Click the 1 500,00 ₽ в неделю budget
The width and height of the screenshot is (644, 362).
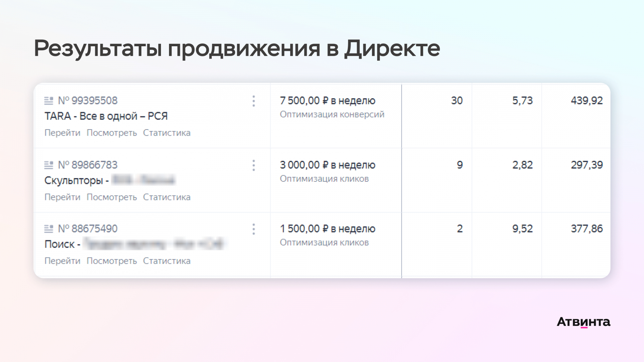[328, 229]
